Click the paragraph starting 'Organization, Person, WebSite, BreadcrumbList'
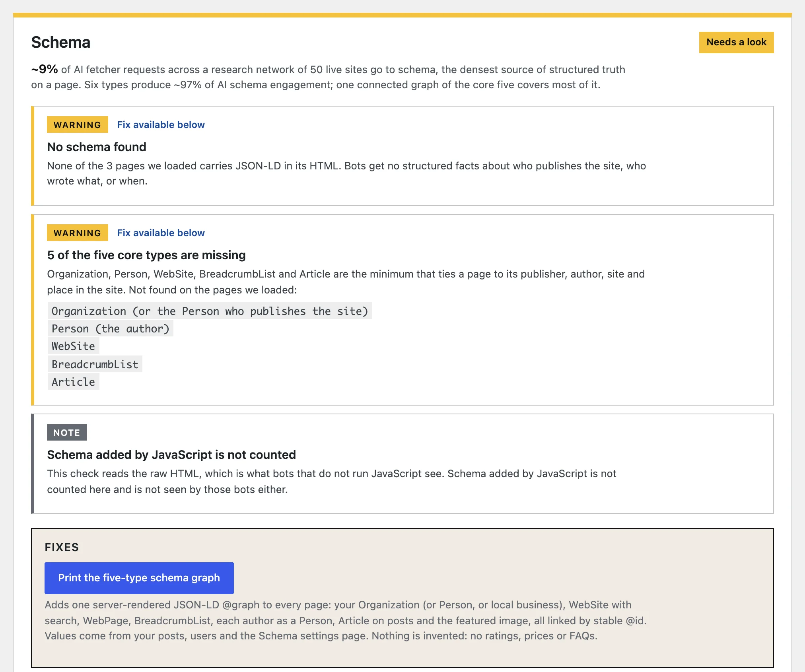 (346, 282)
